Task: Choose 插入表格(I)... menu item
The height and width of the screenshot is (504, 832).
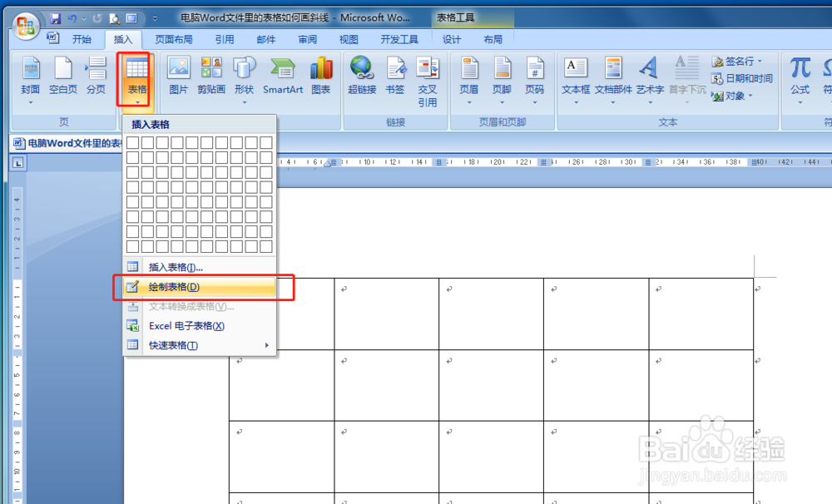Action: 200,267
